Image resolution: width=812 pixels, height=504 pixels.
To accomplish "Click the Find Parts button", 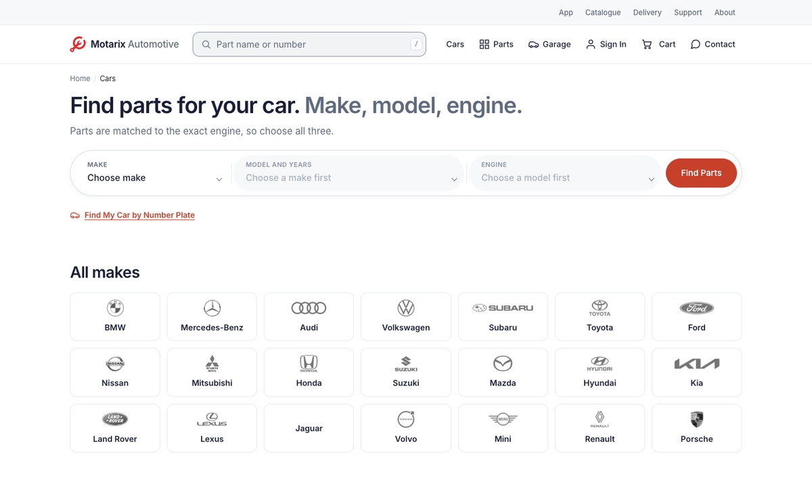I will (701, 173).
